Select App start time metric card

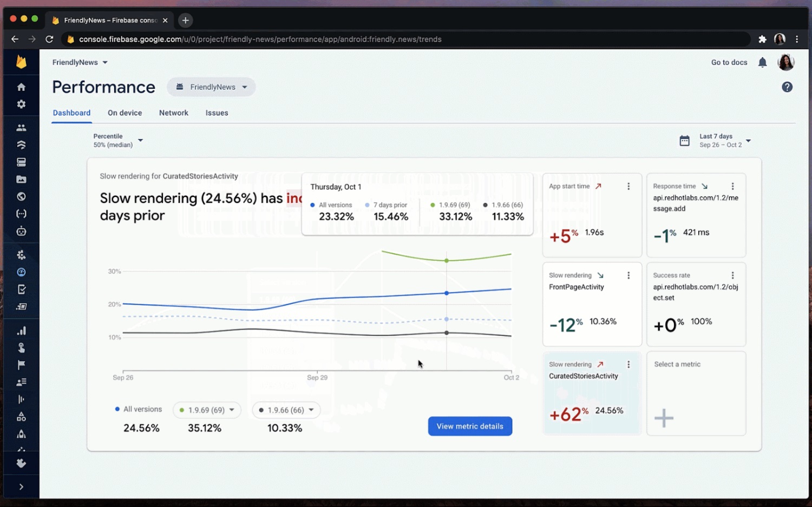click(592, 215)
